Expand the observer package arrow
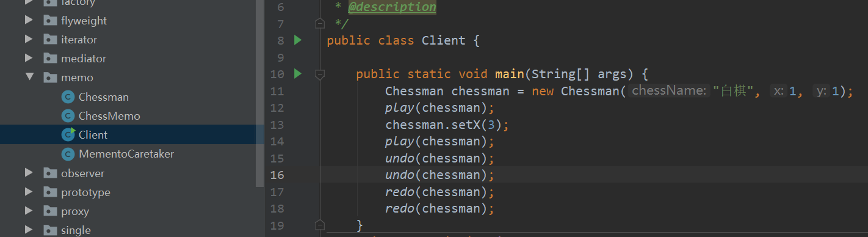 coord(29,173)
